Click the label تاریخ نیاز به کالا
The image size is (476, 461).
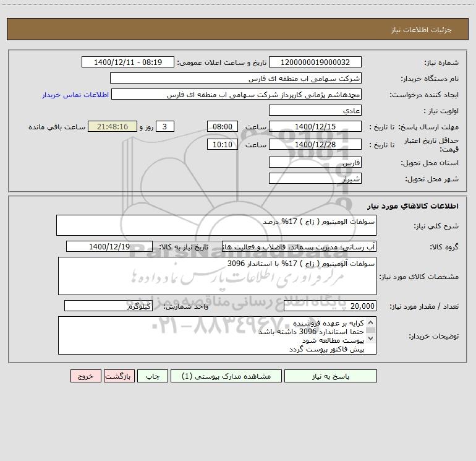coord(184,247)
